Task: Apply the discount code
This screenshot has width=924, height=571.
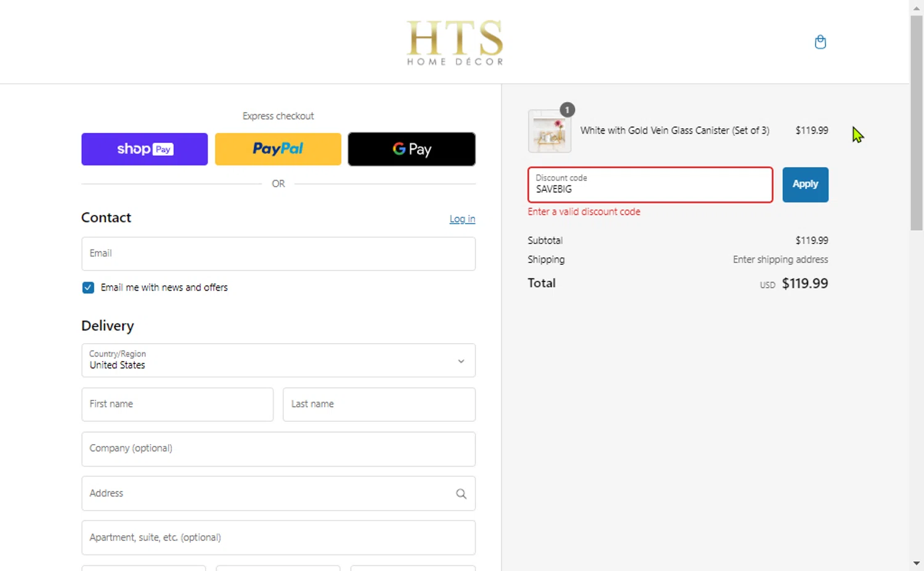Action: coord(805,184)
